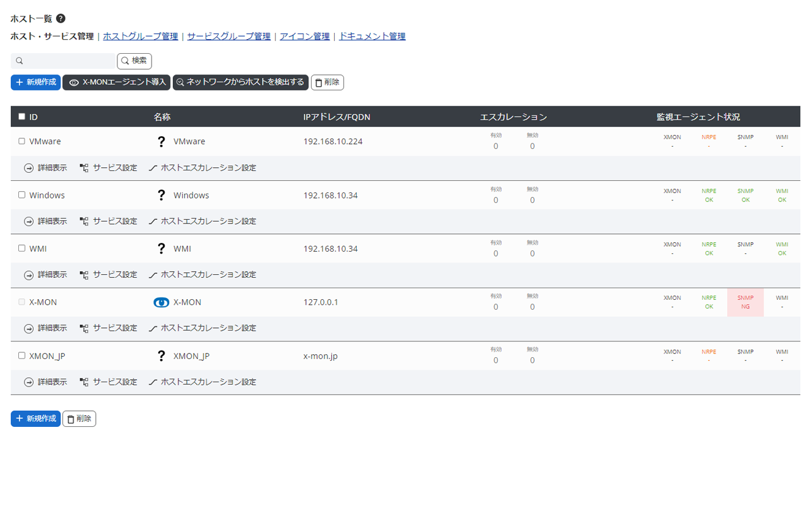Open the help icon beside ホスト一覧

click(x=60, y=19)
